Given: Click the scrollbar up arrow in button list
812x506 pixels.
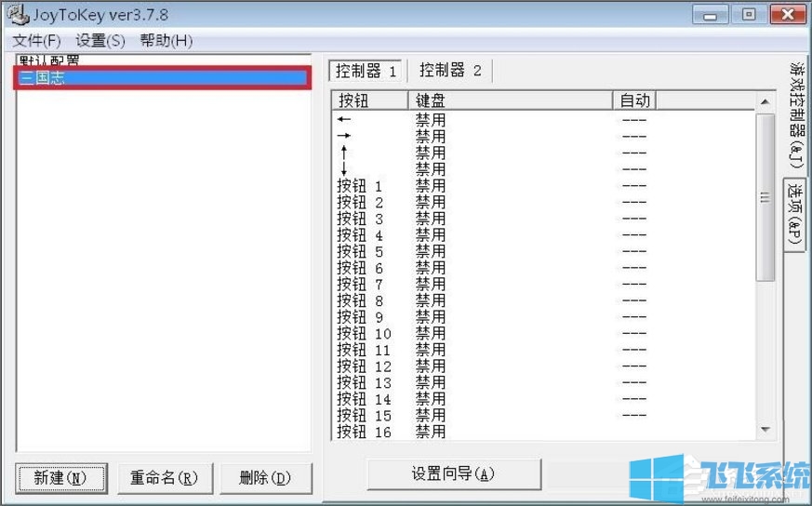Looking at the screenshot, I should pos(765,100).
